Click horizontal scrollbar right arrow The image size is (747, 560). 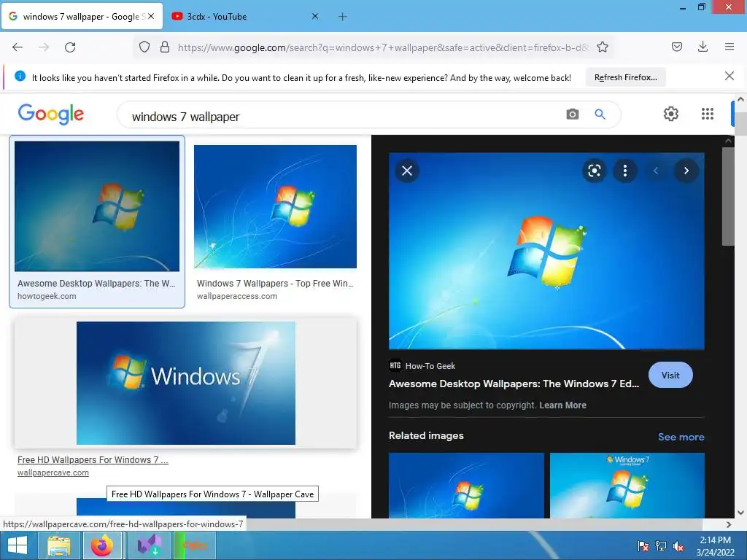[x=729, y=524]
